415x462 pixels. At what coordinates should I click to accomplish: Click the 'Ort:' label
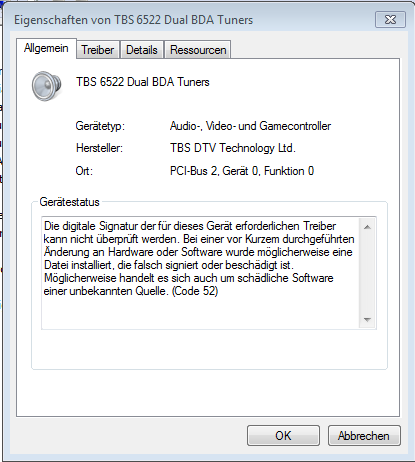coord(84,171)
